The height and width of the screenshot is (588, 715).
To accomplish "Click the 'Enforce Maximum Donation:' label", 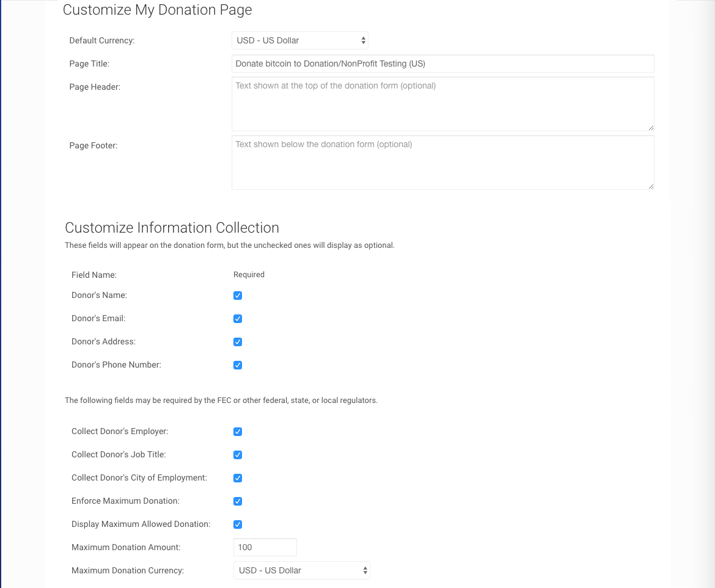I will pyautogui.click(x=125, y=501).
